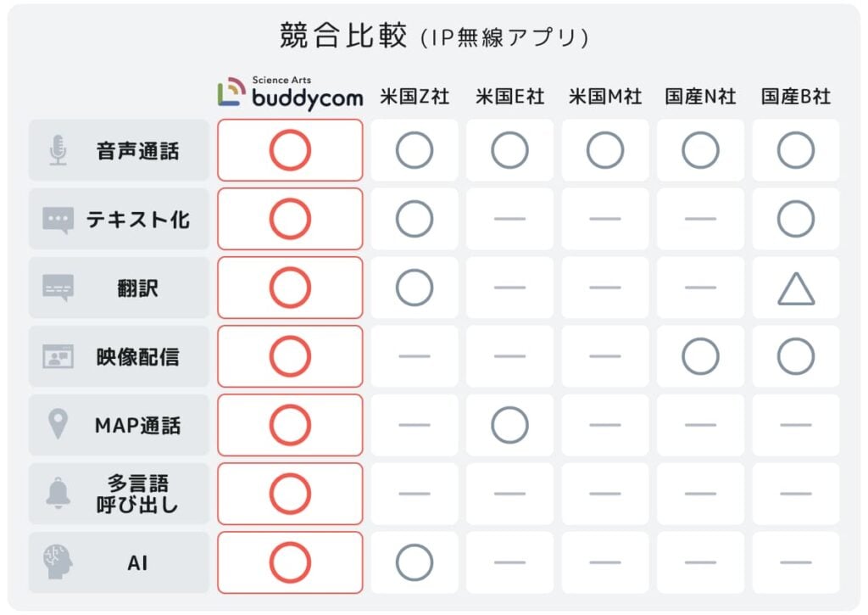This screenshot has width=868, height=615.
Task: Click the 国産B社 column header
Action: tap(796, 97)
